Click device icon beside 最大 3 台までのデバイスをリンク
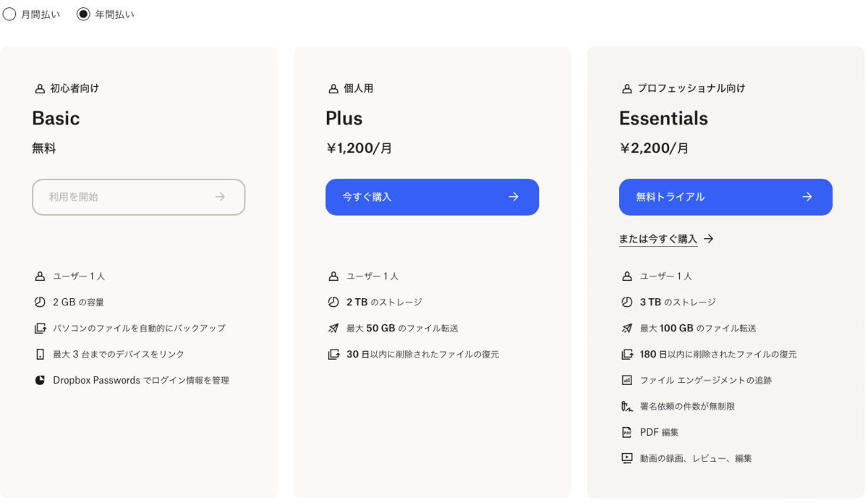This screenshot has width=868, height=503. 40,355
